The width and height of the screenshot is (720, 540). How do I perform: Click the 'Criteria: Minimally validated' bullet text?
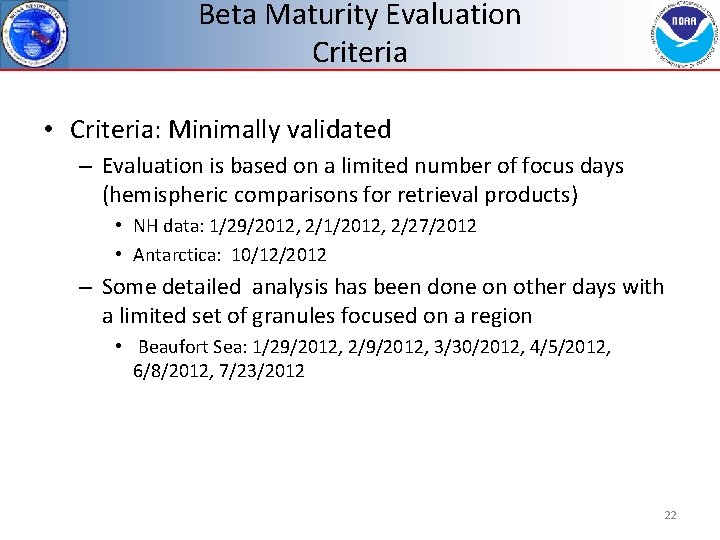click(230, 129)
